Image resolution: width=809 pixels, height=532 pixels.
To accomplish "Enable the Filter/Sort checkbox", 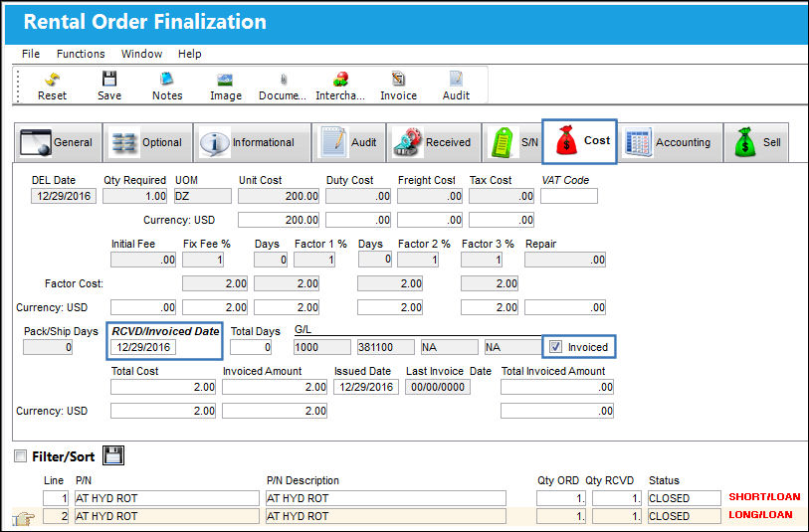I will [20, 456].
